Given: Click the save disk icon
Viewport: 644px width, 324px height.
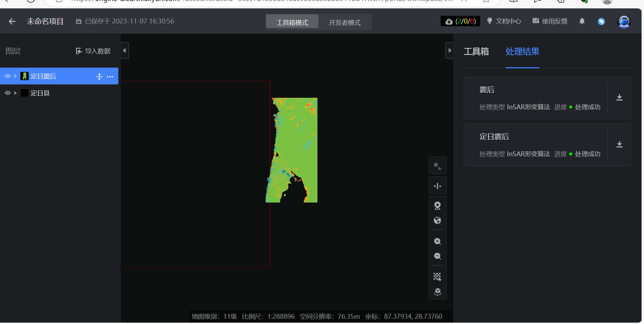Looking at the screenshot, I should click(x=79, y=21).
